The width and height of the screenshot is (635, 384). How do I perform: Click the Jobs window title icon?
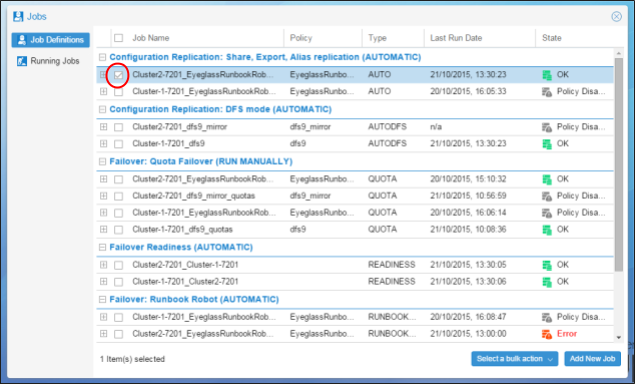pos(18,17)
